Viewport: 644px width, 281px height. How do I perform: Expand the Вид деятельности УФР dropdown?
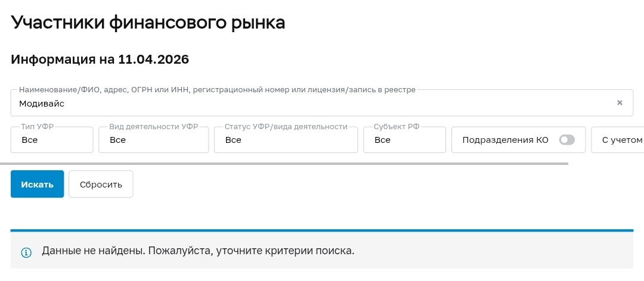coord(153,140)
